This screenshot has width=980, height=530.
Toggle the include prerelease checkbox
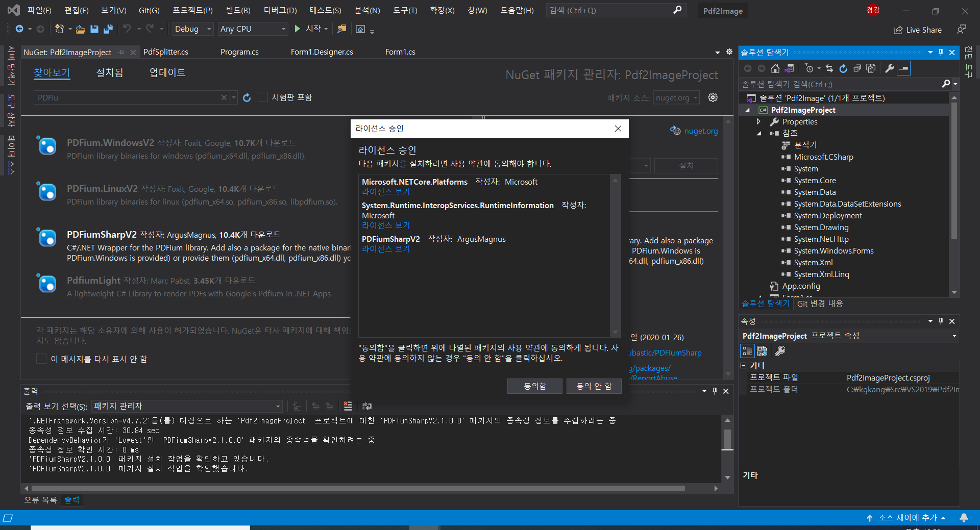[x=263, y=97]
